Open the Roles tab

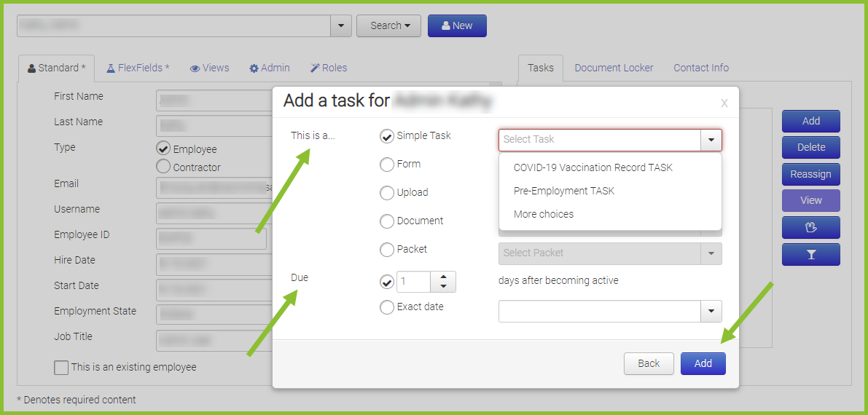pyautogui.click(x=328, y=68)
